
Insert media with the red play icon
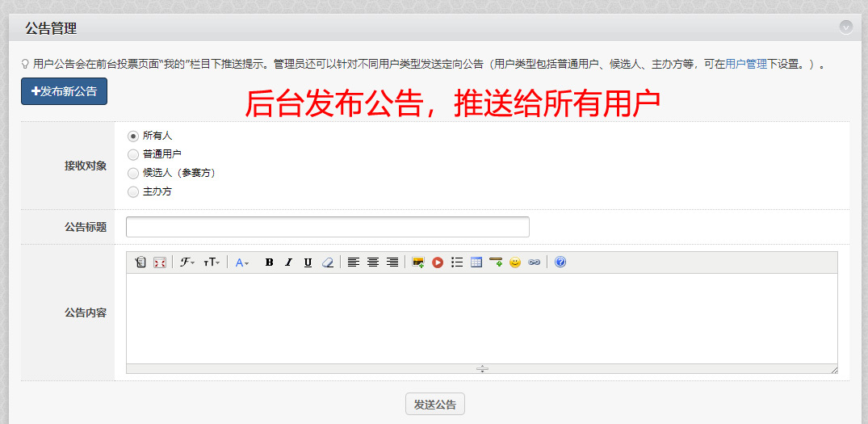tap(438, 262)
